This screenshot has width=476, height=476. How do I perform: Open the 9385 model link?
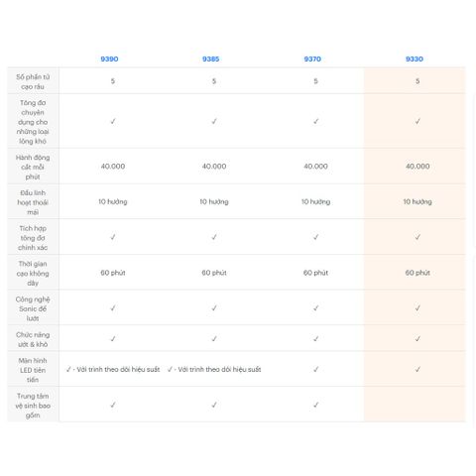tap(211, 59)
